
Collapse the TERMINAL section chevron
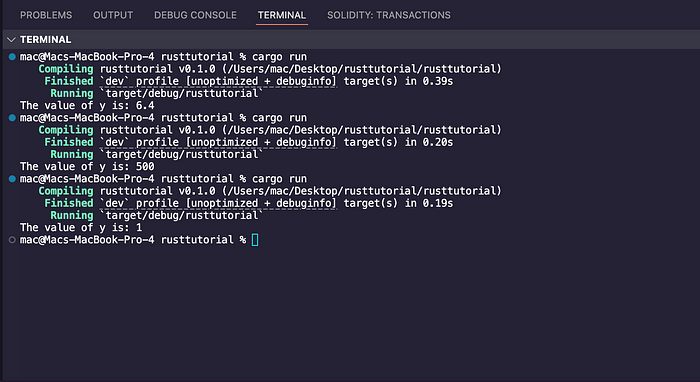pos(11,40)
